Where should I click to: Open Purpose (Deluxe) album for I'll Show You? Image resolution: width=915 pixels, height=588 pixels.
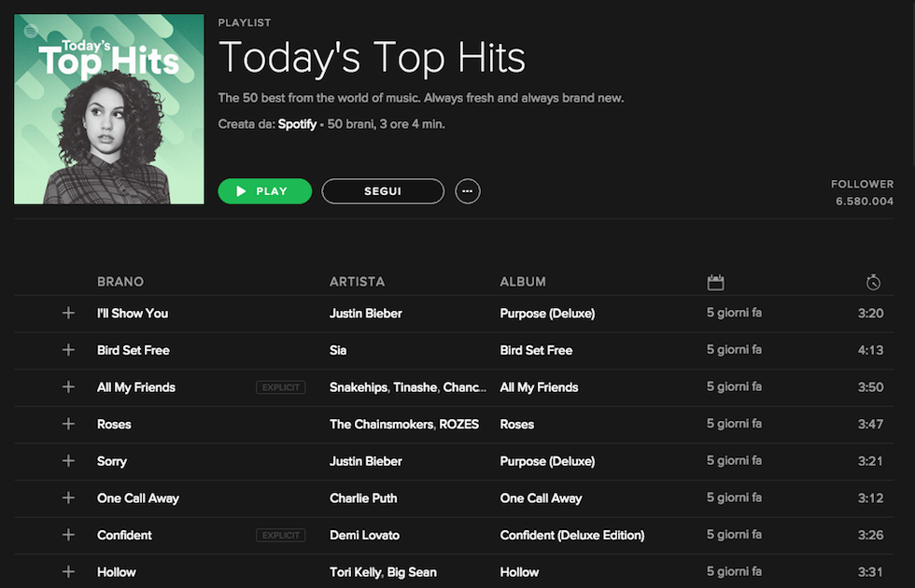(547, 314)
